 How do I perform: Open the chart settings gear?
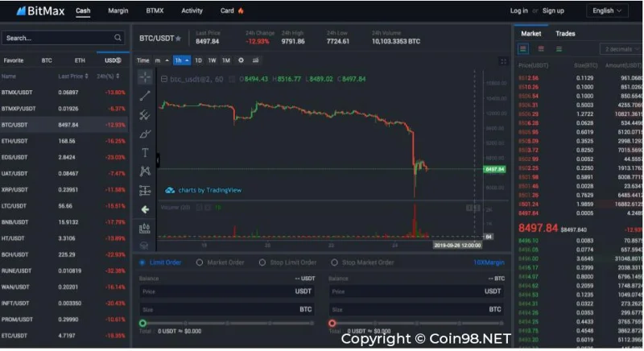pyautogui.click(x=241, y=60)
